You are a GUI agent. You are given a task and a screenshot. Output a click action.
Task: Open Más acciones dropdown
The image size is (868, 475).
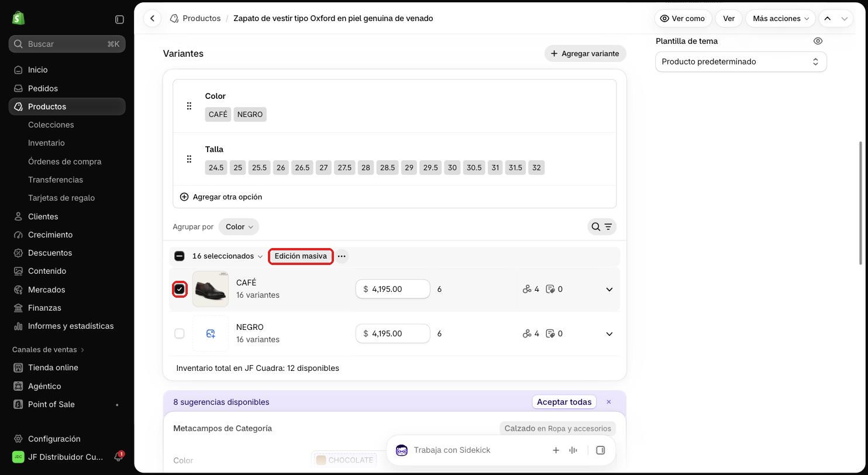point(780,18)
